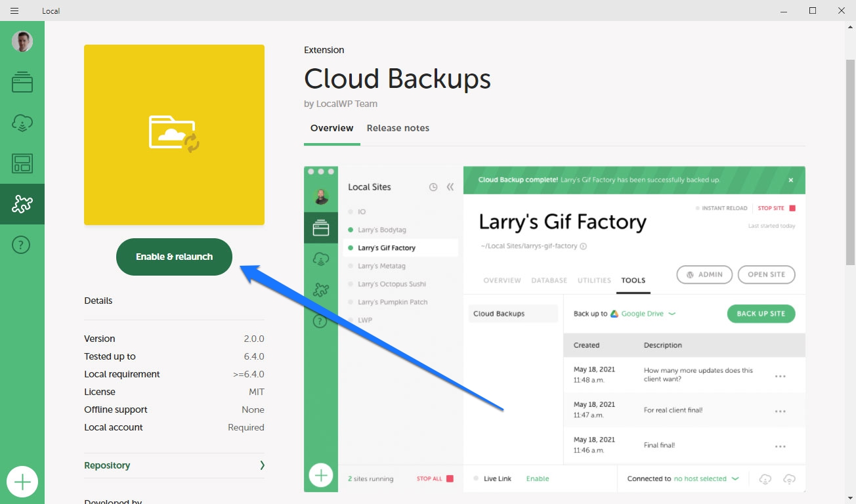Click the 'Version' label
Screen dimensions: 856x504
[x=99, y=339]
